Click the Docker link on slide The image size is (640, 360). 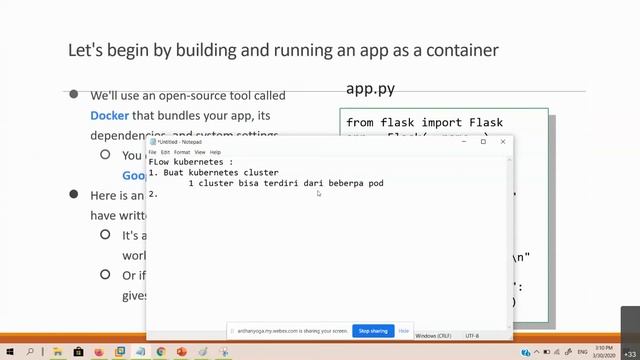click(109, 116)
